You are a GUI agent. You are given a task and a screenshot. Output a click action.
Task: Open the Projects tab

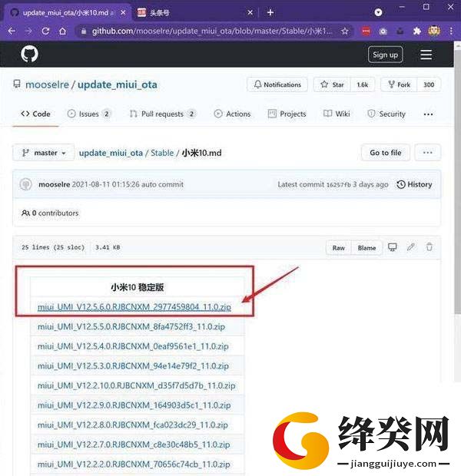[x=287, y=114]
